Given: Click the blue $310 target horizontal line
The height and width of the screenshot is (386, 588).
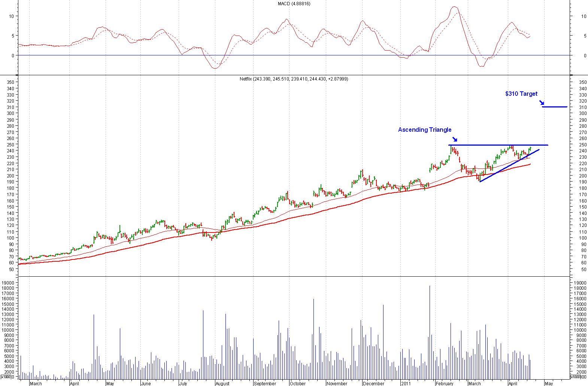Looking at the screenshot, I should (554, 107).
